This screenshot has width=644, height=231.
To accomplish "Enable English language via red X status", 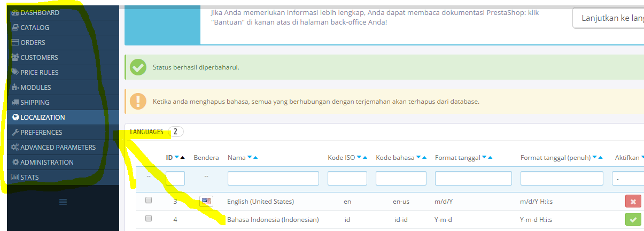I will coord(633,201).
